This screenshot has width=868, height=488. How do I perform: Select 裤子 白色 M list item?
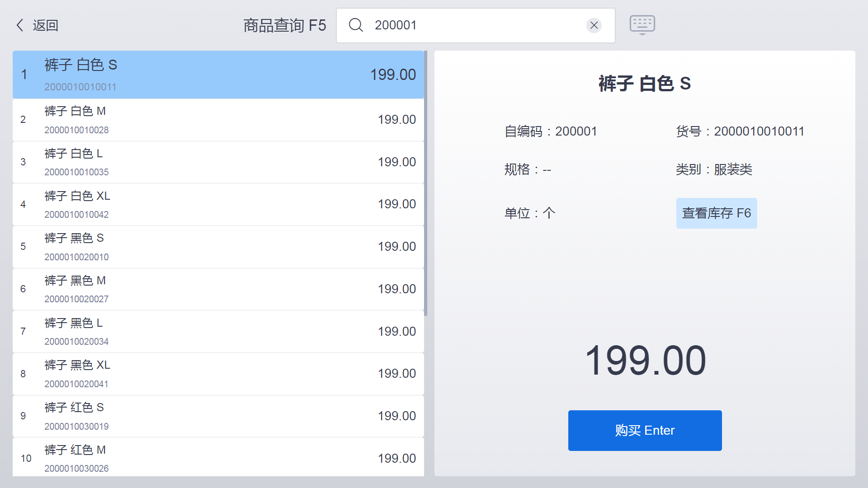click(218, 120)
